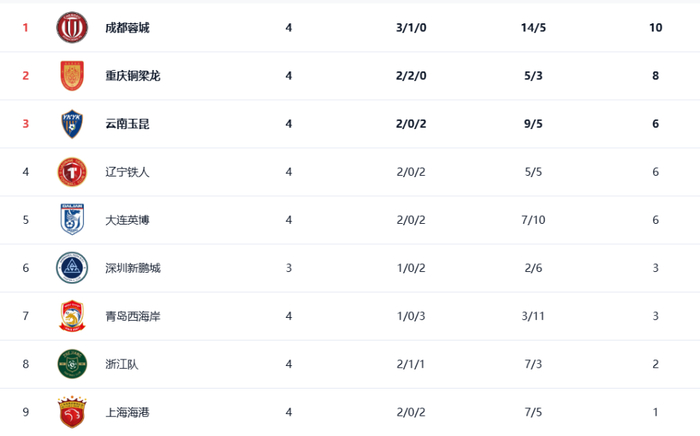Open the 重庆铜梁龙 team name link

tap(133, 76)
